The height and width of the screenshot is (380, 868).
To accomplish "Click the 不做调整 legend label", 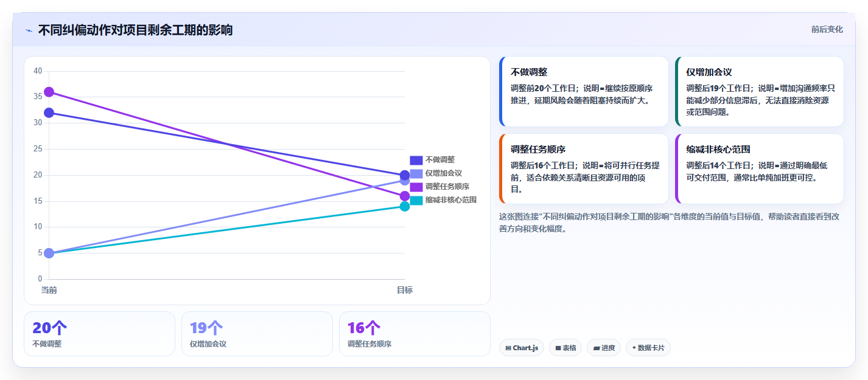I will click(440, 160).
